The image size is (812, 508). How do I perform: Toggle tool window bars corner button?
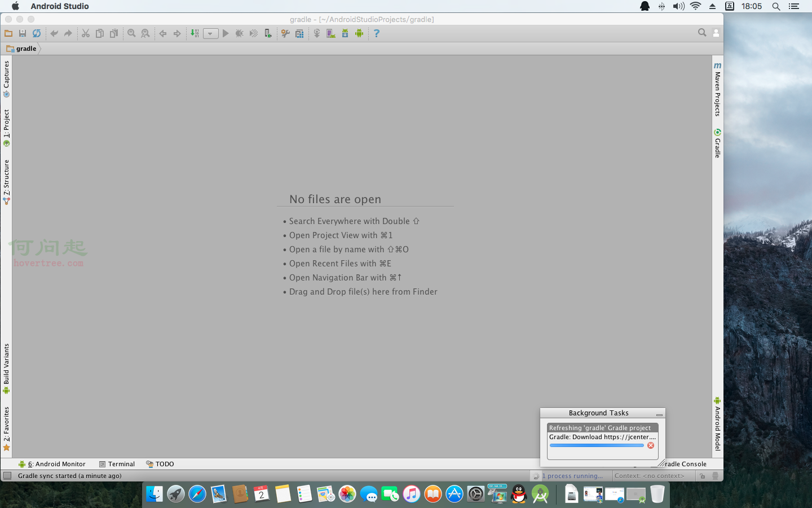7,476
